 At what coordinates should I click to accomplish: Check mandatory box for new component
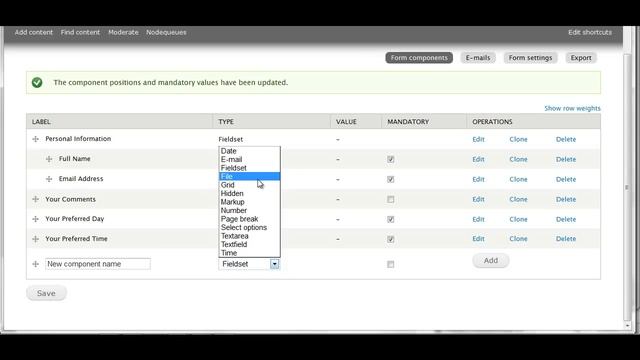(x=391, y=264)
